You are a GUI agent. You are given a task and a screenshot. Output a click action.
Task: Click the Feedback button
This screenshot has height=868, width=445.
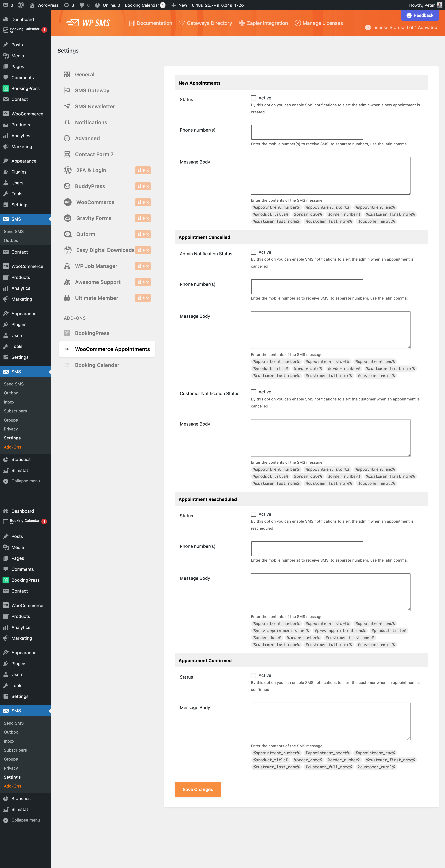pyautogui.click(x=420, y=15)
